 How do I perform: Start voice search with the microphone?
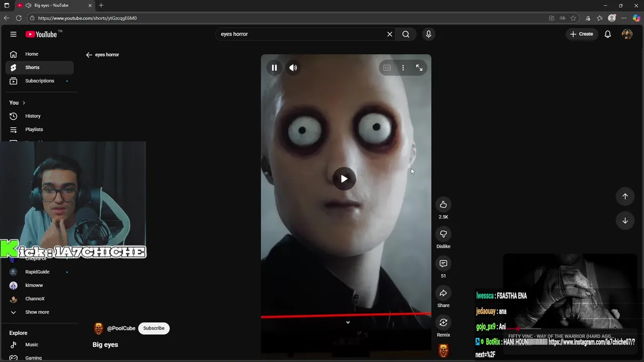428,34
